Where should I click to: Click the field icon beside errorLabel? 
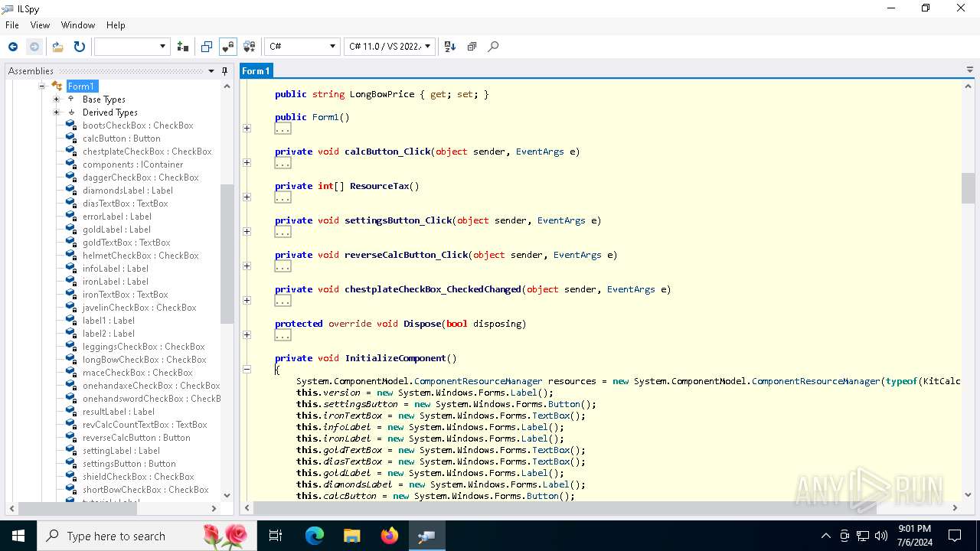coord(71,217)
